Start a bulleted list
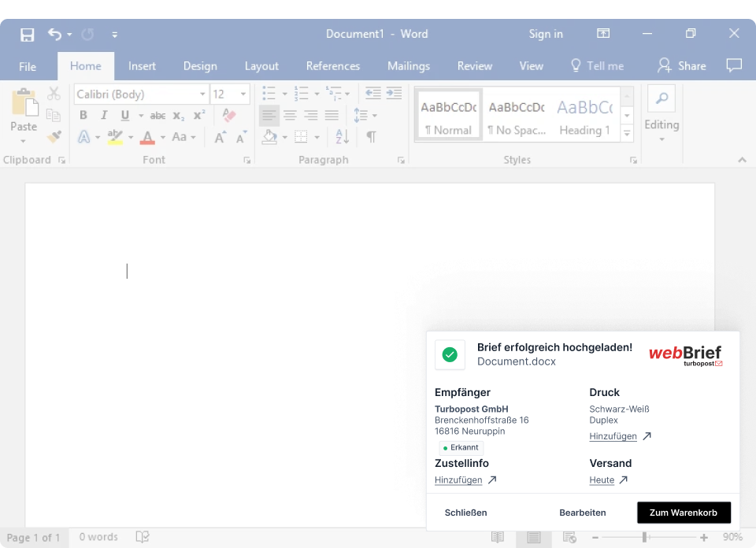The image size is (756, 548). pos(269,94)
